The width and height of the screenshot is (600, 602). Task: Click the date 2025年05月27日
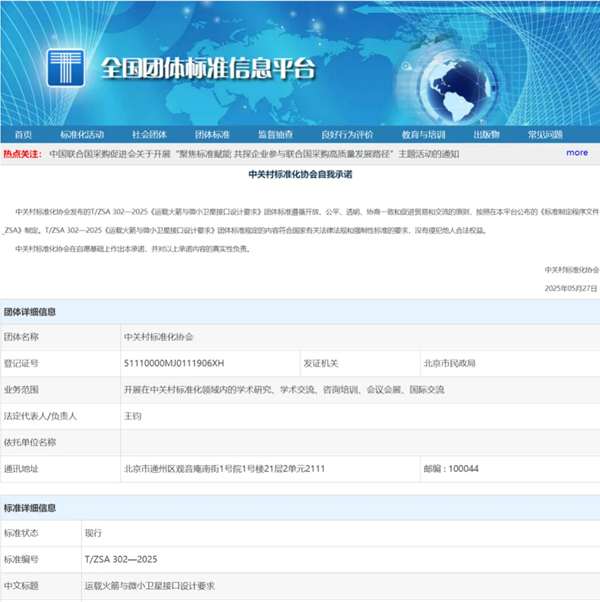[571, 288]
